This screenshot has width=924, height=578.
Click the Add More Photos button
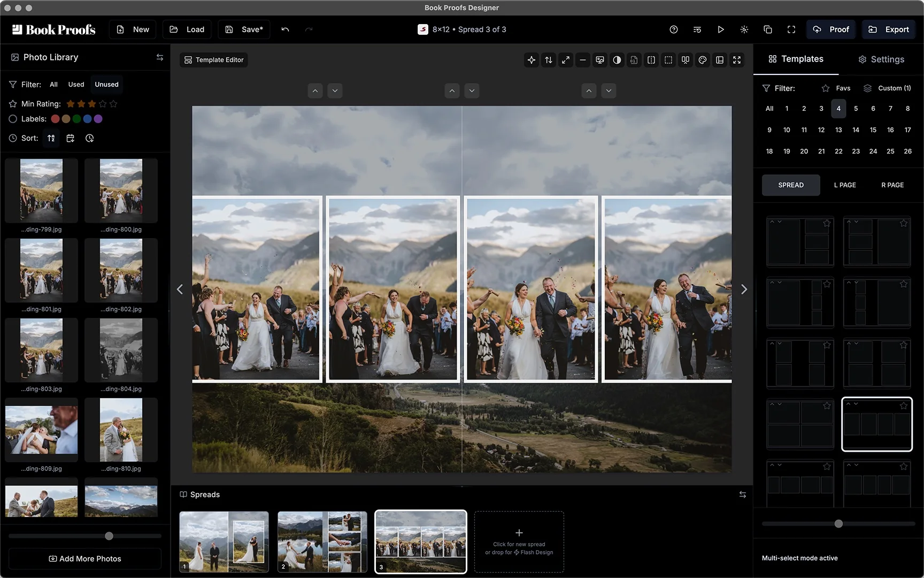coord(84,558)
